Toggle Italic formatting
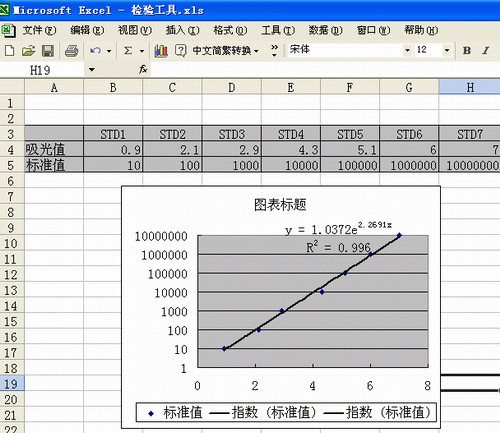 [x=485, y=50]
